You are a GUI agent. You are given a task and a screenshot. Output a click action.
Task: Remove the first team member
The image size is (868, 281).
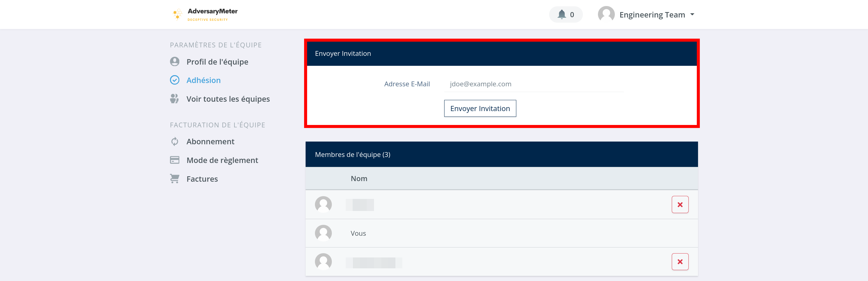[x=680, y=204]
